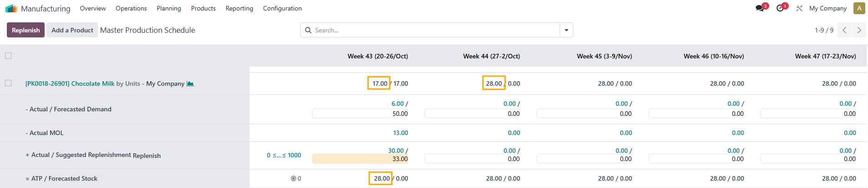Open the activities clock icon
868x188 pixels.
click(780, 8)
